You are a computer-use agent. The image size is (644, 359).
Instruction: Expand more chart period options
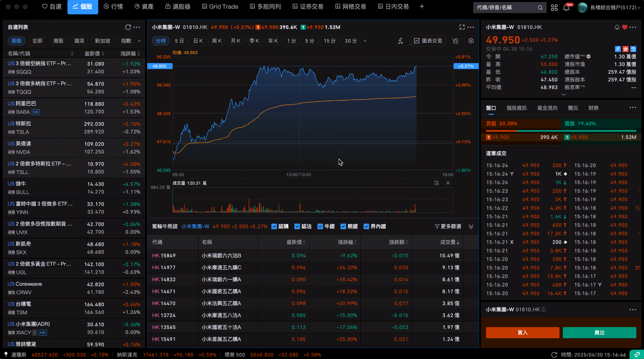365,41
